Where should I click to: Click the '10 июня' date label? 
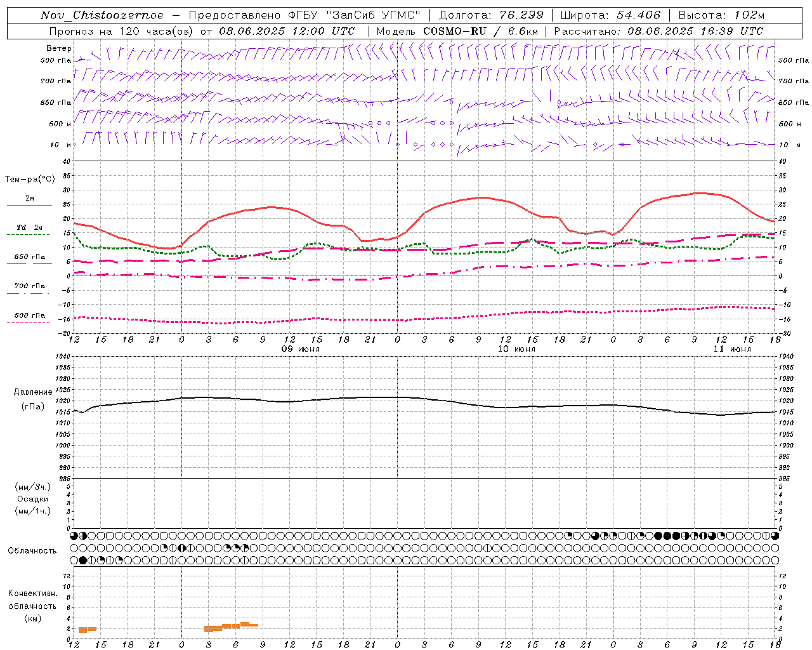pos(516,349)
